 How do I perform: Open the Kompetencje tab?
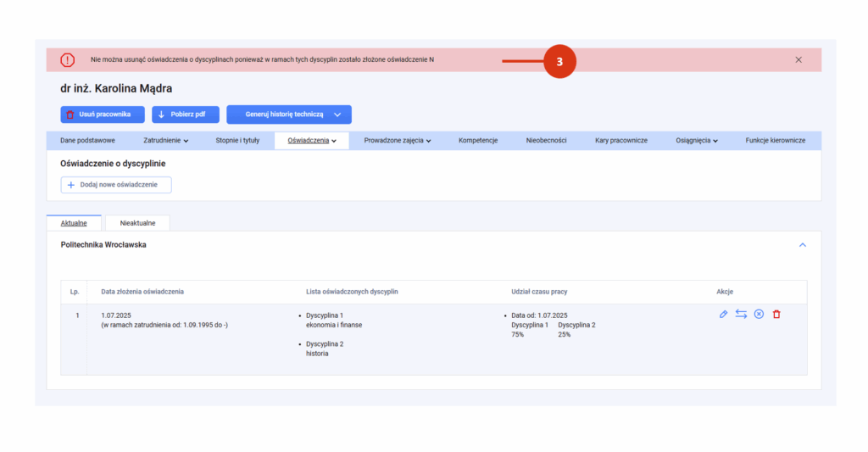478,140
